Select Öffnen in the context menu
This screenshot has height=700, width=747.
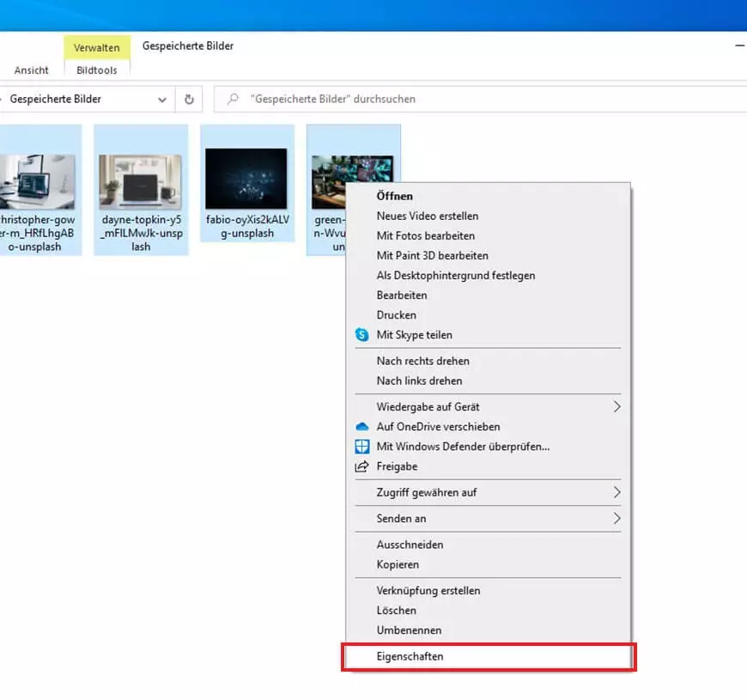click(x=394, y=197)
